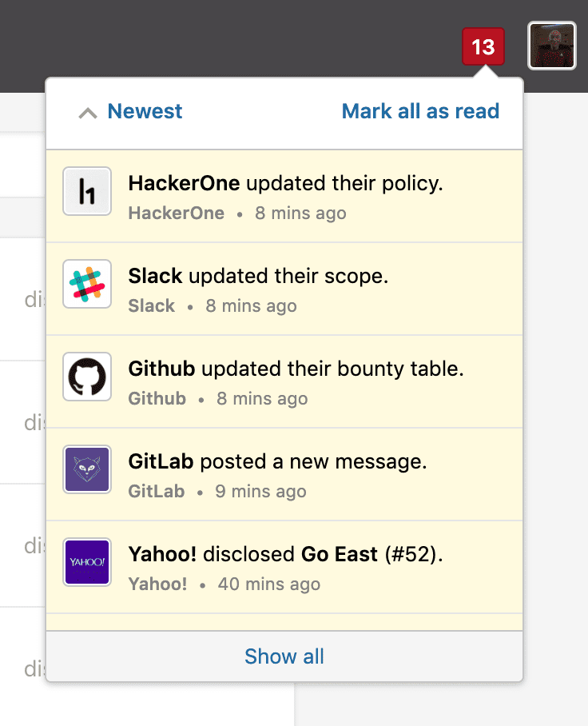Open the user profile avatar
588x726 pixels.
click(552, 46)
